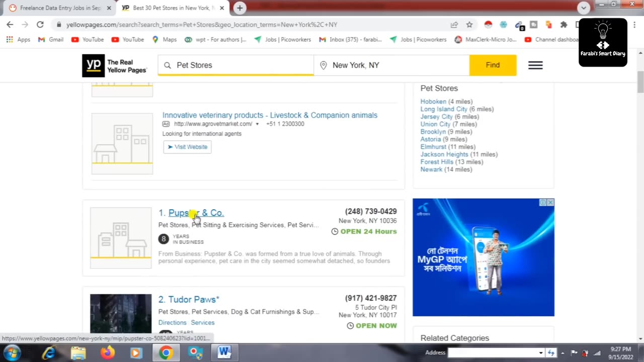Click the taskbar Address input field
Viewport: 644px width, 362px height.
(x=493, y=352)
